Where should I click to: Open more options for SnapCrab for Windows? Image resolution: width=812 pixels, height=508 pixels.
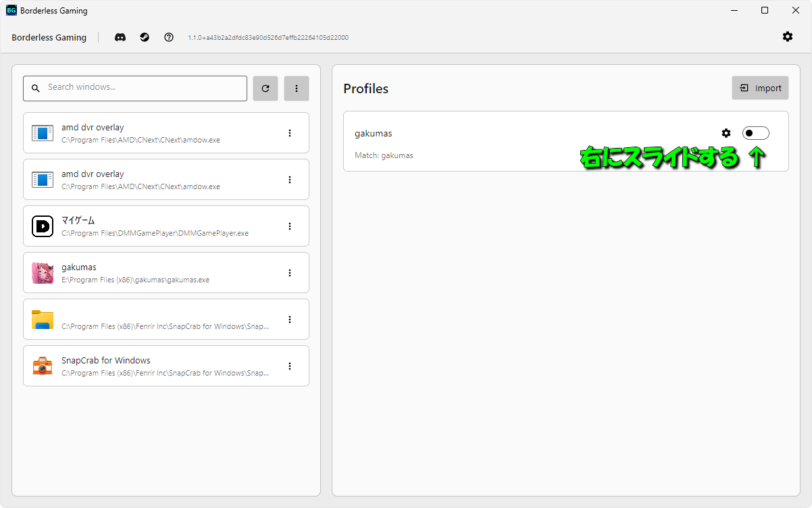click(290, 366)
